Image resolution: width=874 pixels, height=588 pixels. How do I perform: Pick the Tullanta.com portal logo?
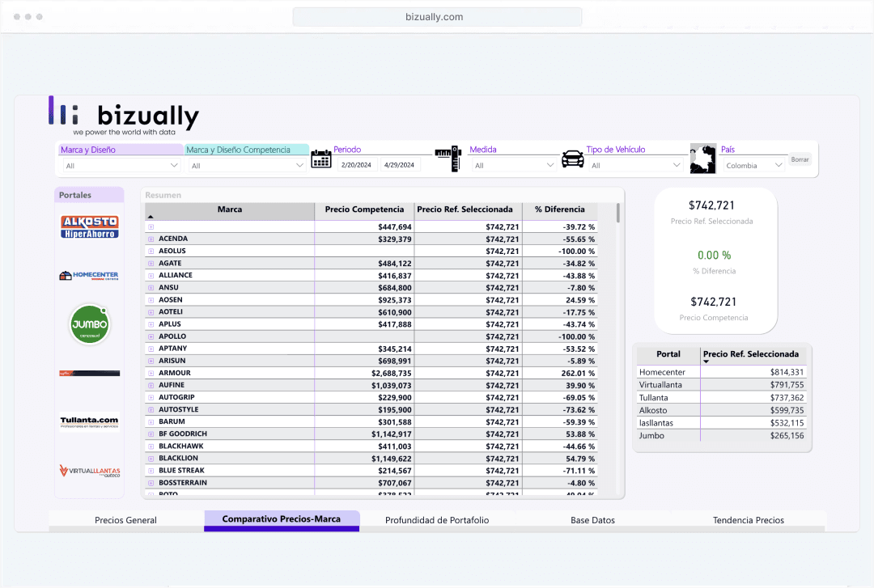tap(89, 421)
